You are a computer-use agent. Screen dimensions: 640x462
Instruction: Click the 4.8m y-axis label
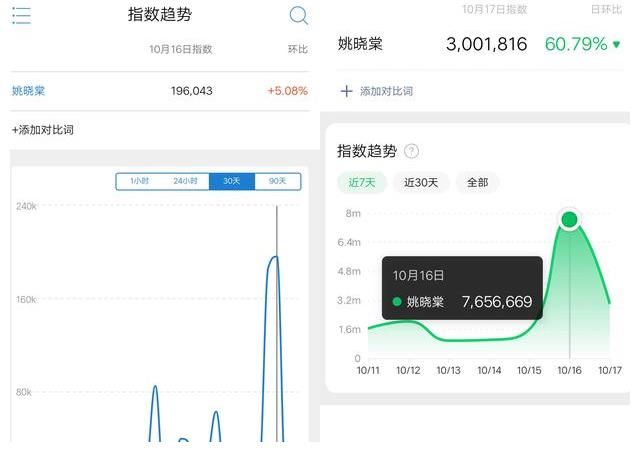[x=349, y=271]
